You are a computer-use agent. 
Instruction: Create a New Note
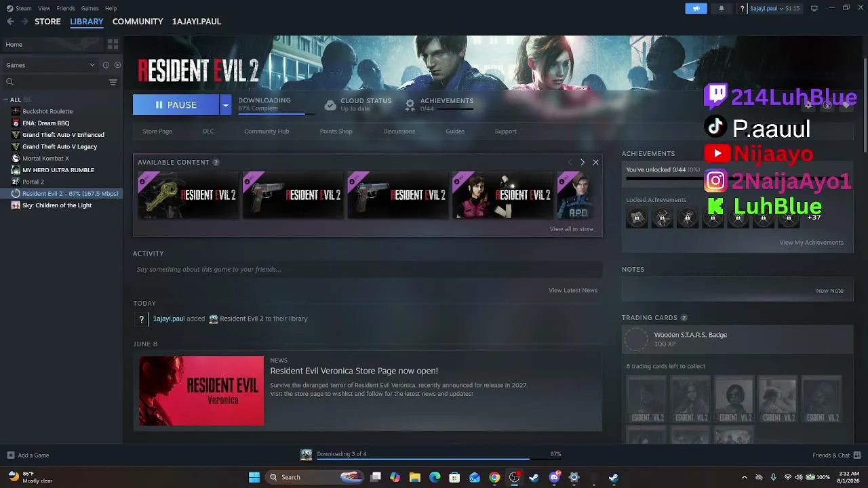pos(829,291)
